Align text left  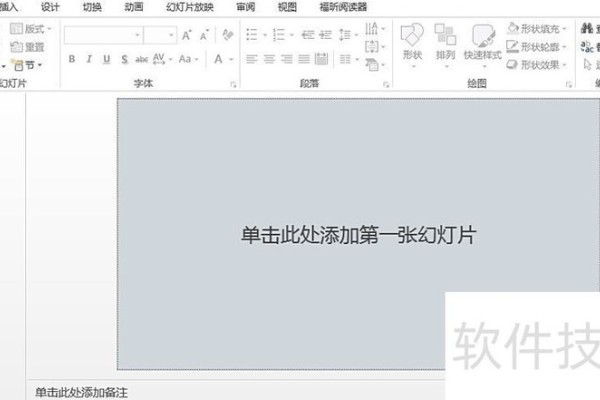pos(251,59)
